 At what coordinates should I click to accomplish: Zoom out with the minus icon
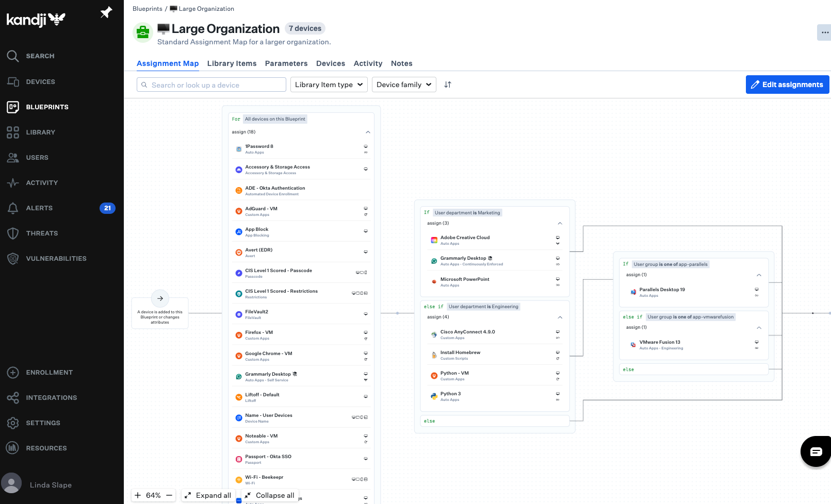(169, 495)
